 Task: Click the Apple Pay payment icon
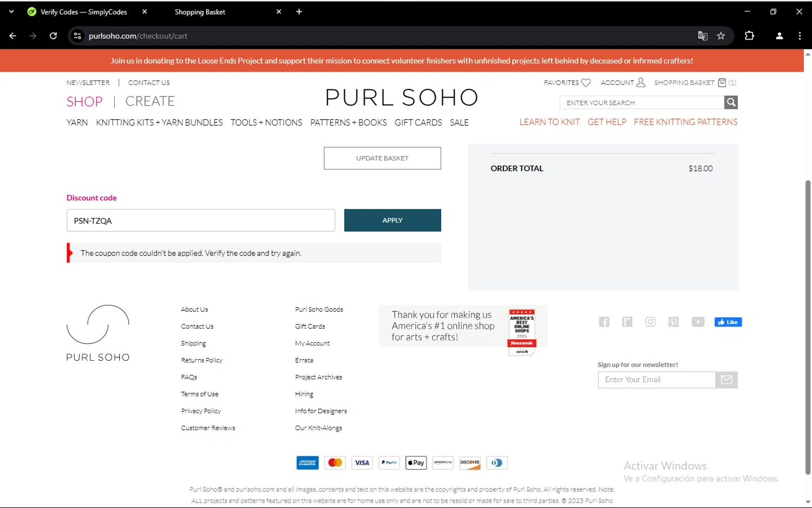416,463
